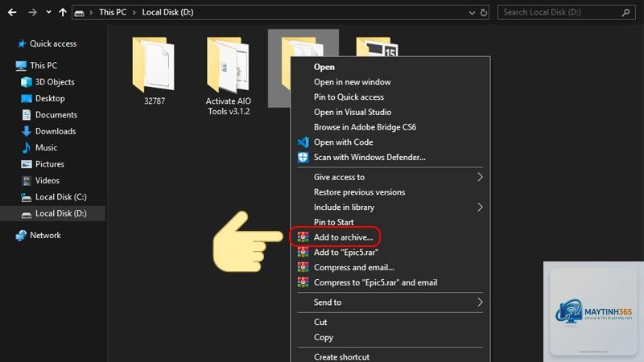This screenshot has width=644, height=362.
Task: Choose Compress to "Epic5.rar" and email
Action: pyautogui.click(x=375, y=282)
